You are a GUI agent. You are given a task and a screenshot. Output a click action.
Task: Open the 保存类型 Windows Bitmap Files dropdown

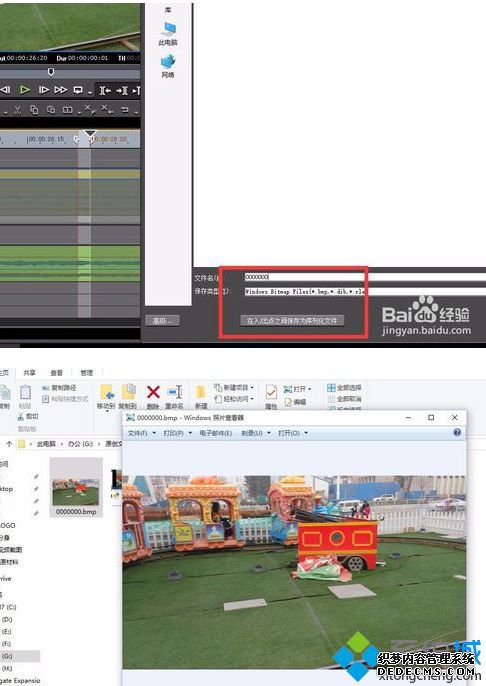pos(365,291)
